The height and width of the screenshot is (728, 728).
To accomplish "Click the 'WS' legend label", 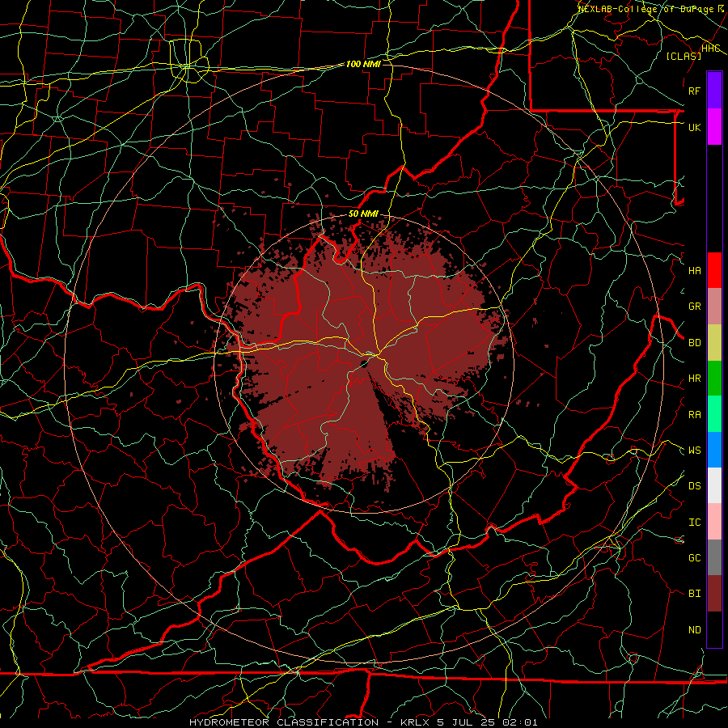I will (x=695, y=451).
